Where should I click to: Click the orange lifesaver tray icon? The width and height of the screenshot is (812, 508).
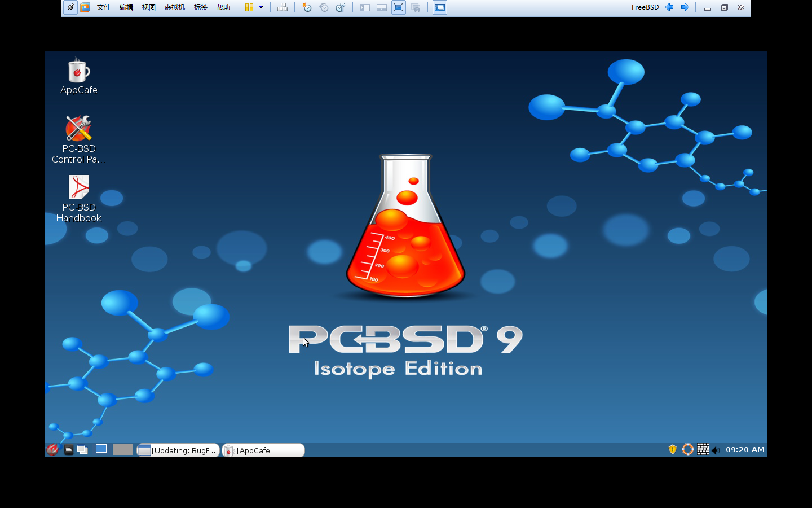(x=688, y=449)
